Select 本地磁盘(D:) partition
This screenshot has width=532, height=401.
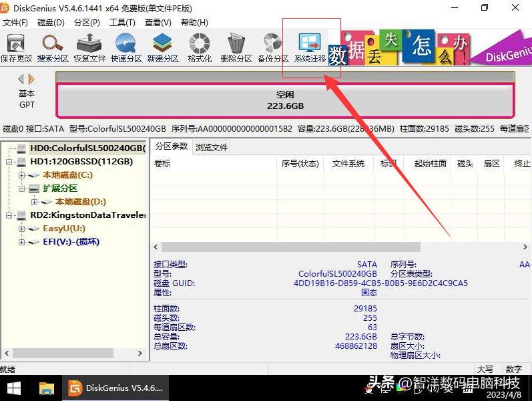80,202
